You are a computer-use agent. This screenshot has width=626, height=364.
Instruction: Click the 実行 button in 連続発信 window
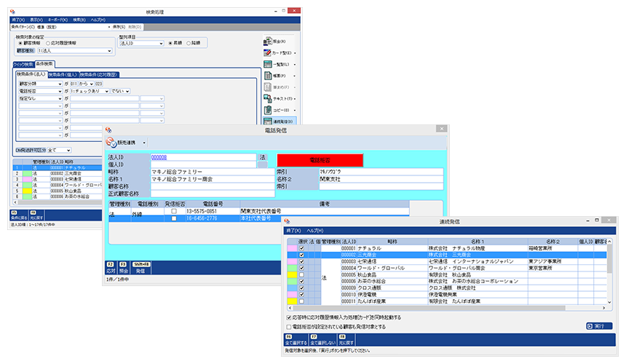click(x=599, y=325)
